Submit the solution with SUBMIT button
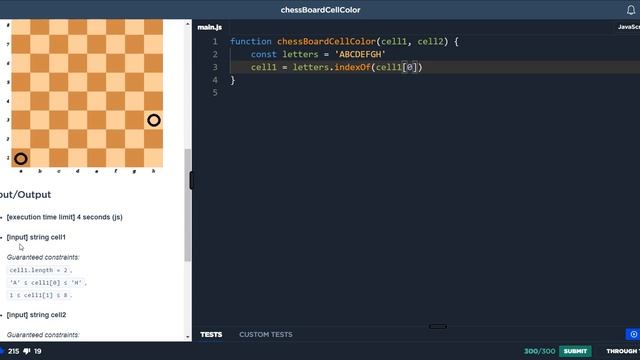Viewport: 640px width, 360px height. 575,351
